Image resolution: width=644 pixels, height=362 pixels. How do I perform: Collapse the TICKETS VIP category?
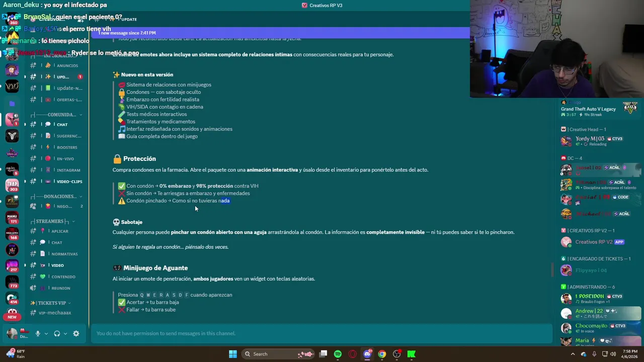pyautogui.click(x=50, y=303)
